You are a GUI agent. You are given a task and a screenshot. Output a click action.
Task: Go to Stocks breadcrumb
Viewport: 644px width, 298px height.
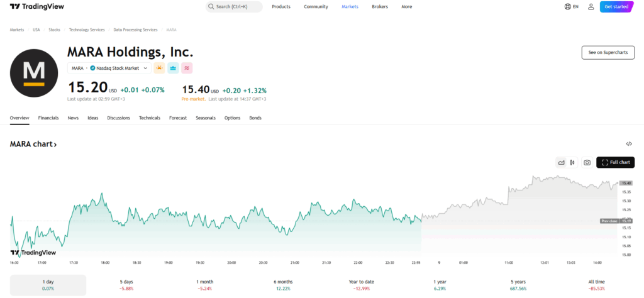[x=54, y=30]
